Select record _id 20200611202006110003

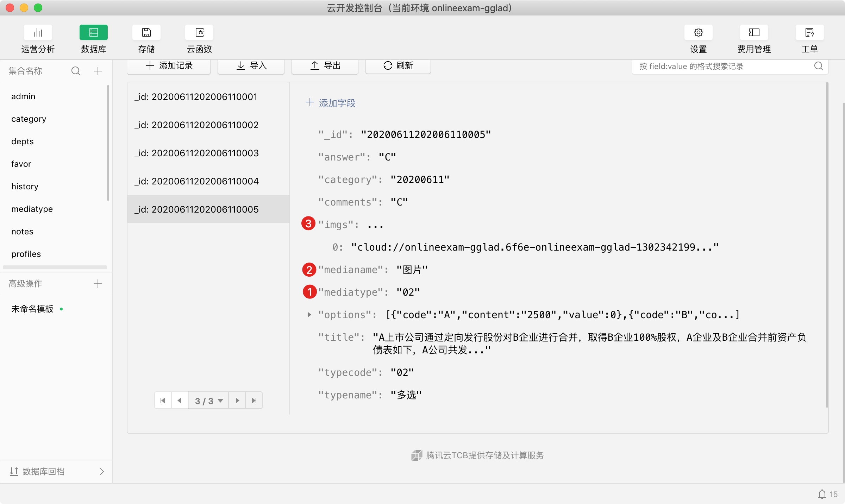(x=196, y=153)
